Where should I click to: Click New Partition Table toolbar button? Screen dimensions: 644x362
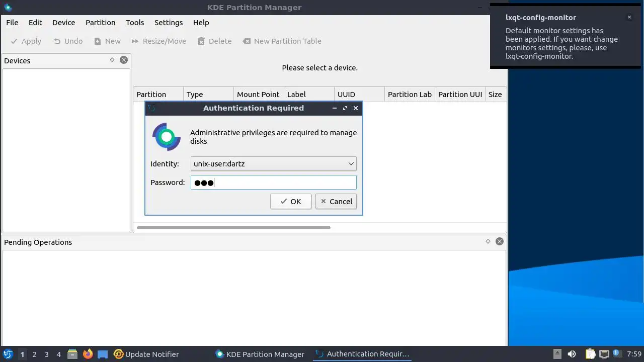(x=282, y=41)
